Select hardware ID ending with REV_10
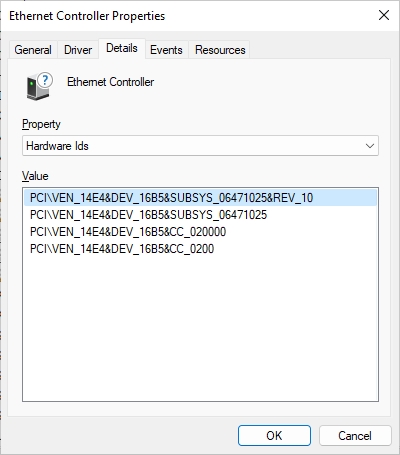 (200, 198)
